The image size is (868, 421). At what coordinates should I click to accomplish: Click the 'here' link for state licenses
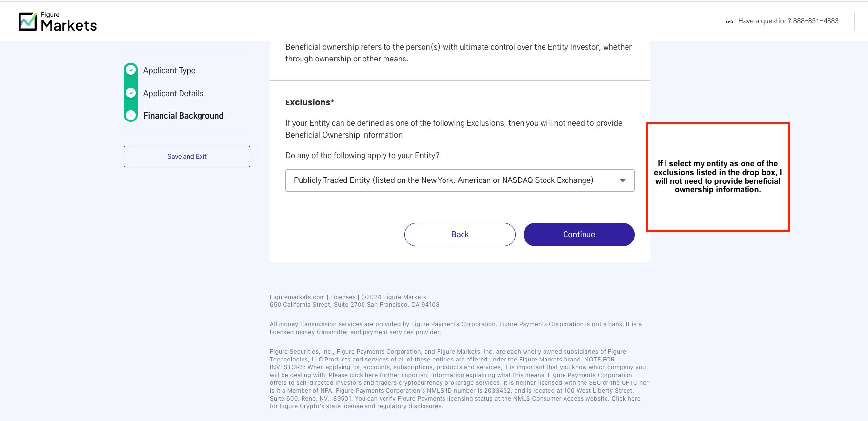(x=634, y=399)
